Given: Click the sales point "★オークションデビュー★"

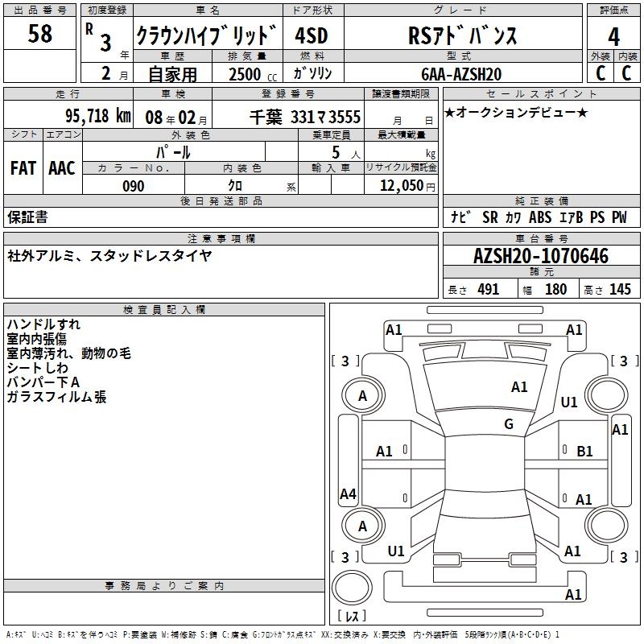Looking at the screenshot, I should click(516, 112).
